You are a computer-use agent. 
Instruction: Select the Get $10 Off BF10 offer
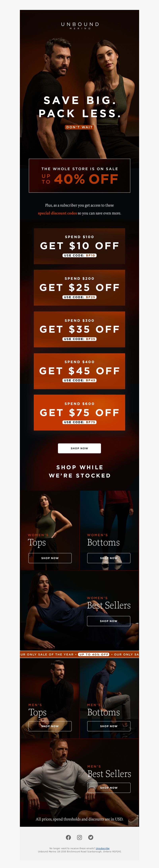pyautogui.click(x=79, y=246)
